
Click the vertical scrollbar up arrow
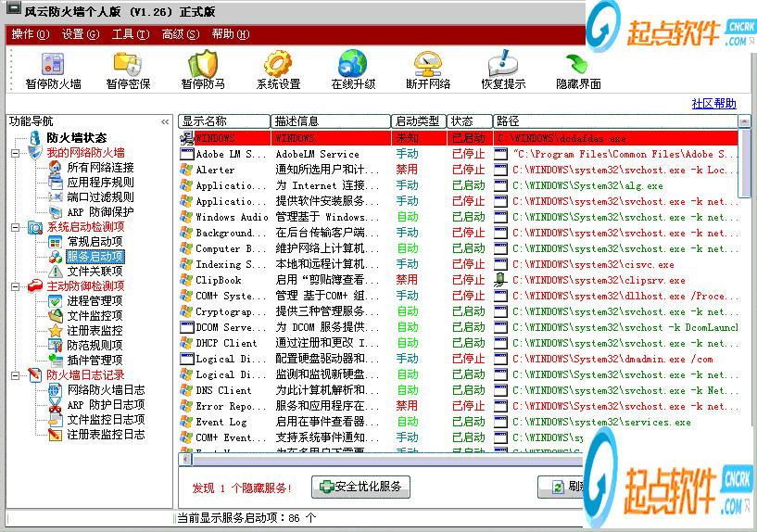coord(744,121)
